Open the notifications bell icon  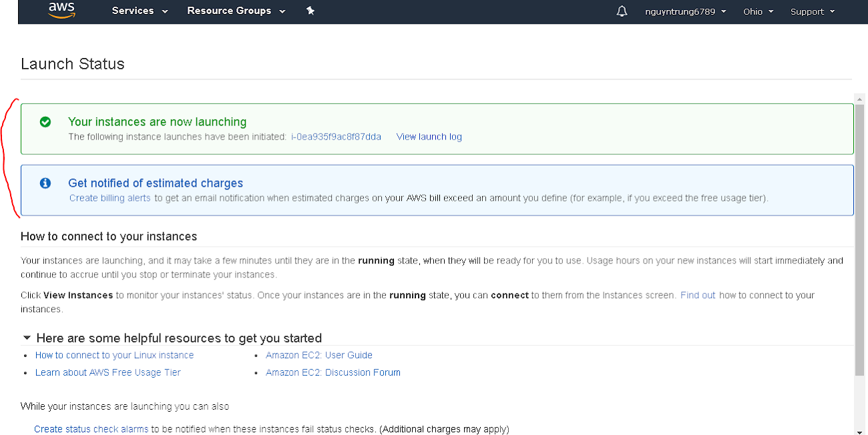tap(622, 11)
